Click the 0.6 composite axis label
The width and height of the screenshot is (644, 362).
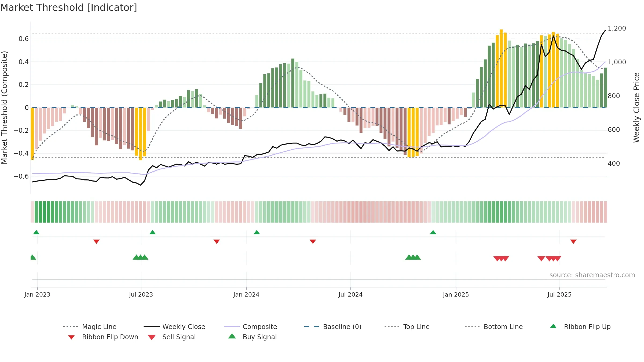[x=24, y=39]
